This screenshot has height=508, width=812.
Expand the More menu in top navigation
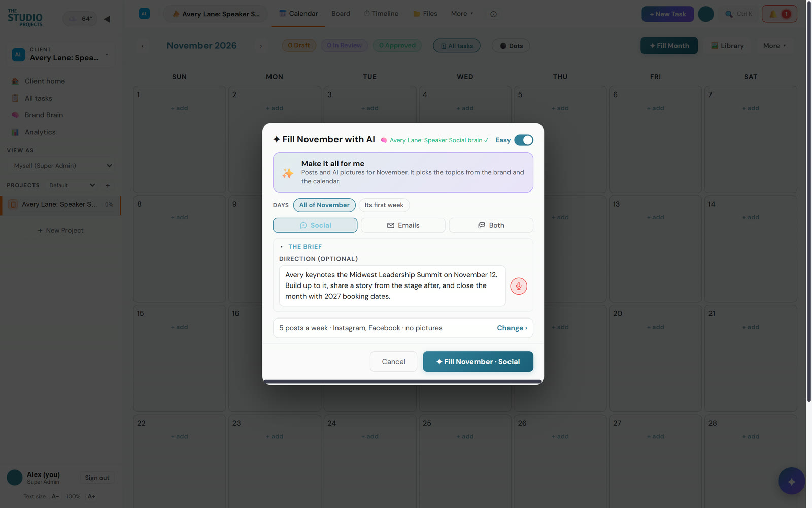point(462,14)
